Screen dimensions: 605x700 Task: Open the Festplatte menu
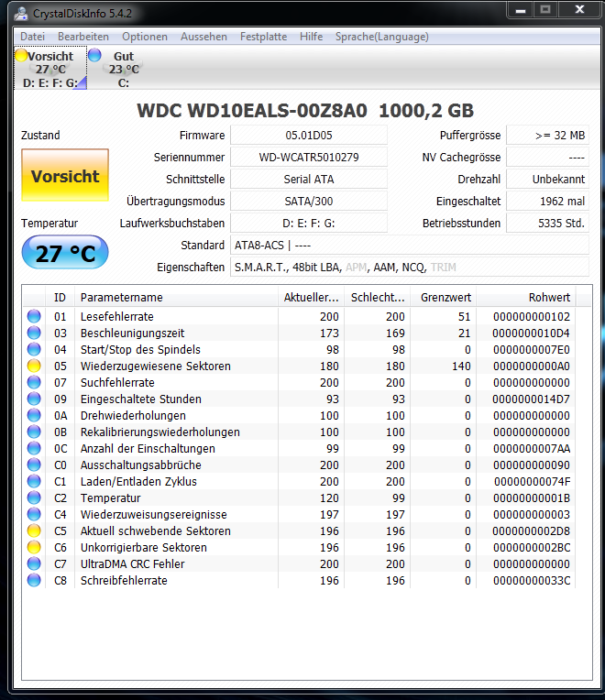click(x=263, y=37)
